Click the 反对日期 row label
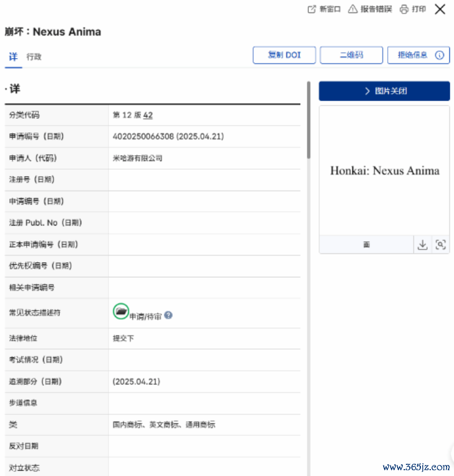The width and height of the screenshot is (454, 476). point(23,446)
